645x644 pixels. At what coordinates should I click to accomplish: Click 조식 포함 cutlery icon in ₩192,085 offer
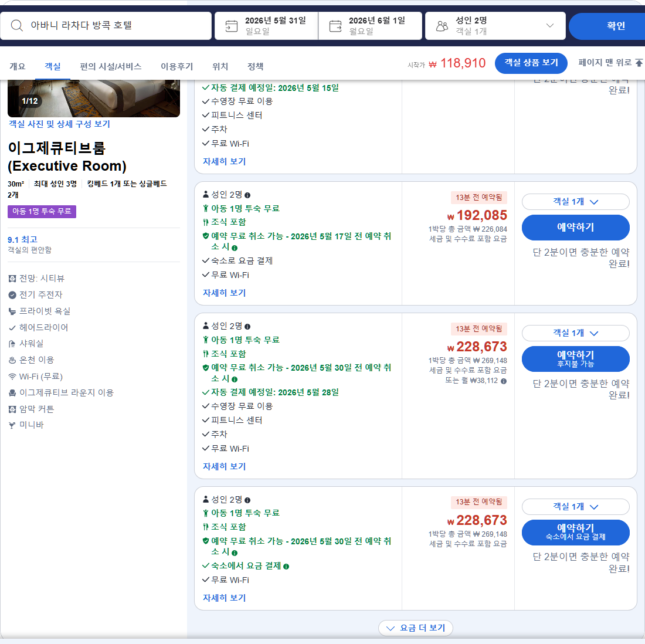206,222
